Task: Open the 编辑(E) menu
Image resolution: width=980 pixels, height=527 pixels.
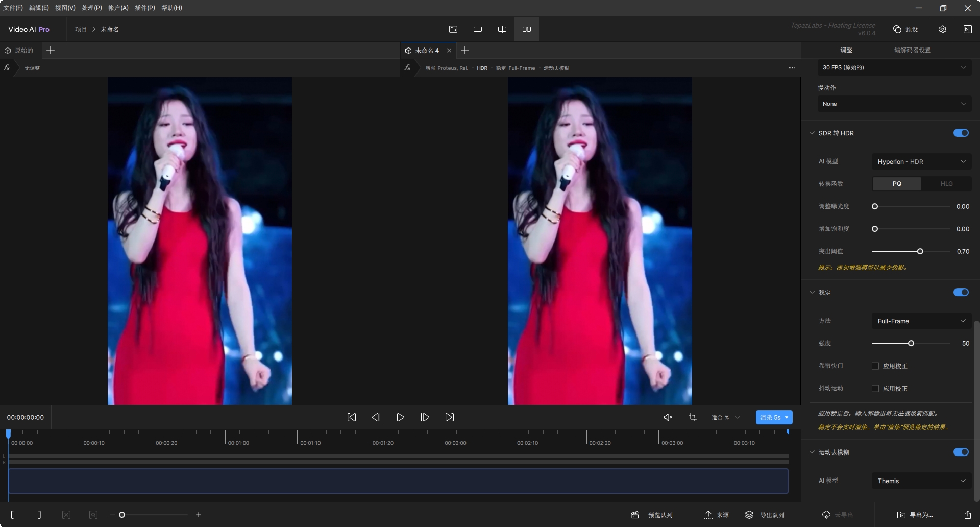Action: click(39, 8)
